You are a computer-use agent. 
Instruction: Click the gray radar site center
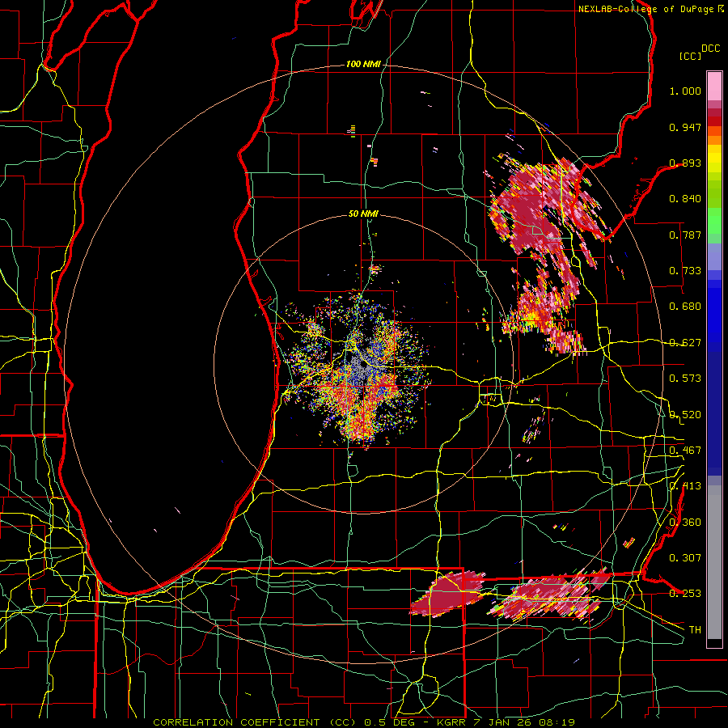click(362, 366)
